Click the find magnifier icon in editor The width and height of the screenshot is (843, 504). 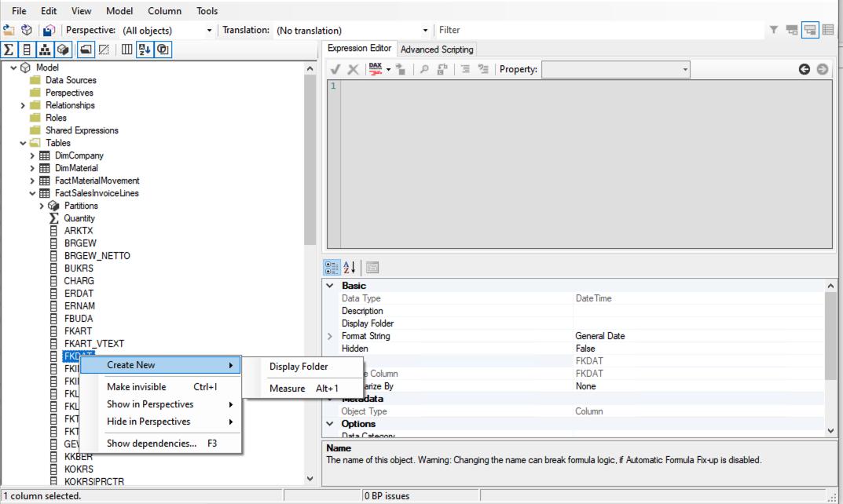click(424, 69)
